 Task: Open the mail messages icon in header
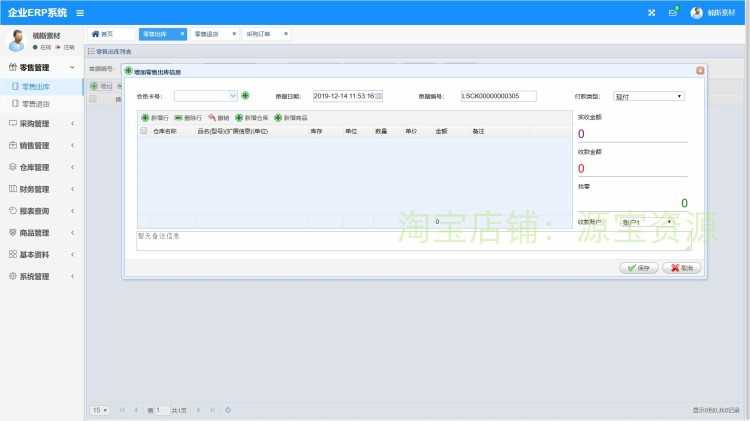[673, 12]
